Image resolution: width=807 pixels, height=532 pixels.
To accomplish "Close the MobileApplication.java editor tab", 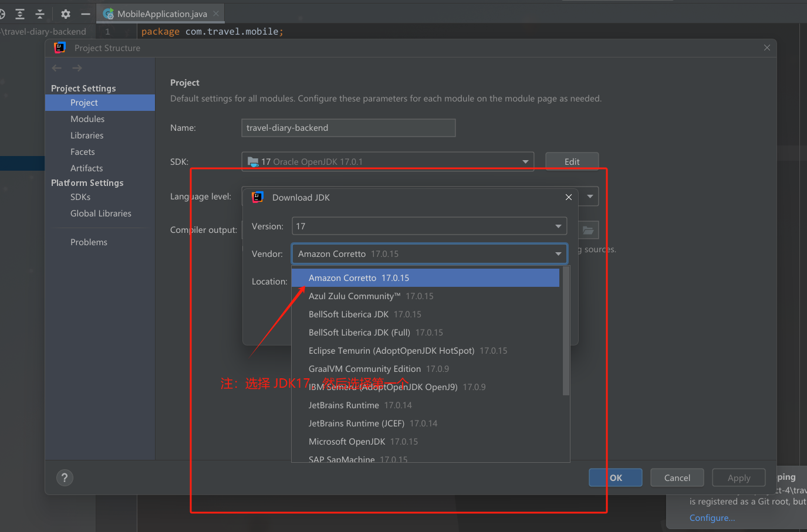I will [x=216, y=13].
